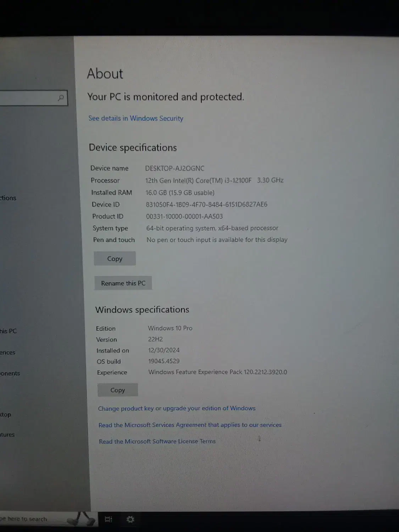Select the sidebar item ending in 'tures'

(x=7, y=434)
